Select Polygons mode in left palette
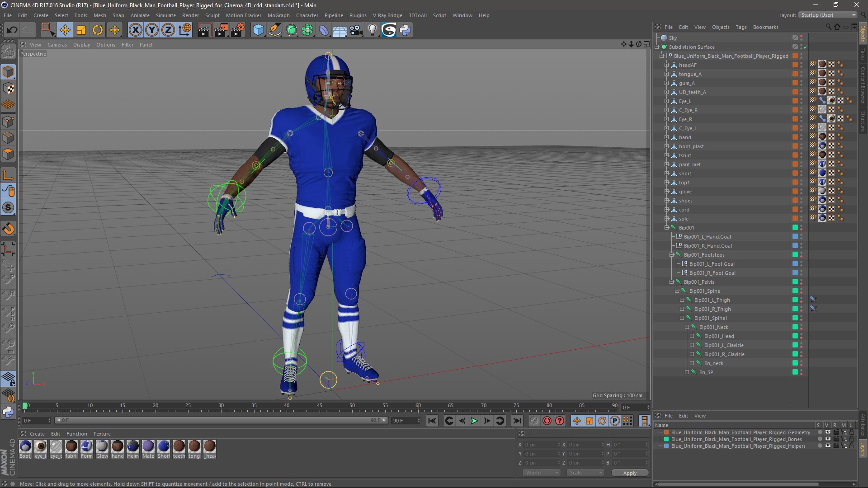The width and height of the screenshot is (868, 488). pyautogui.click(x=8, y=154)
